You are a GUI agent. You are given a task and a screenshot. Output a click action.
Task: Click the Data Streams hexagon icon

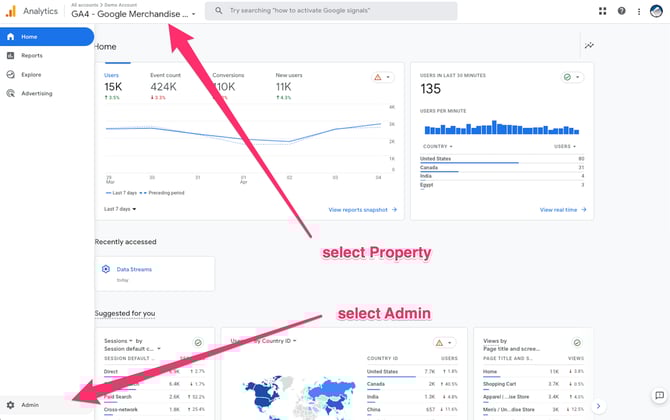(106, 269)
